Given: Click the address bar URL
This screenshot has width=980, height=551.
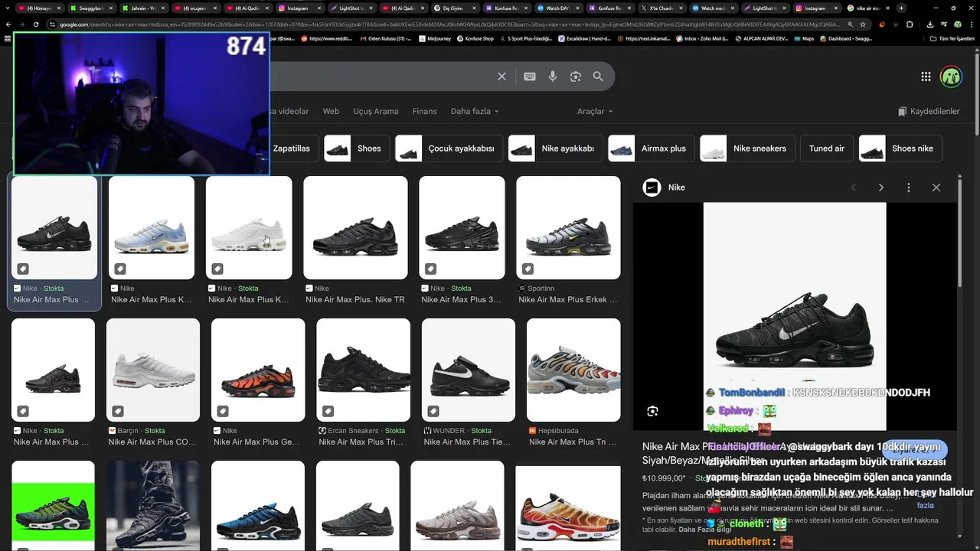Looking at the screenshot, I should pyautogui.click(x=452, y=24).
